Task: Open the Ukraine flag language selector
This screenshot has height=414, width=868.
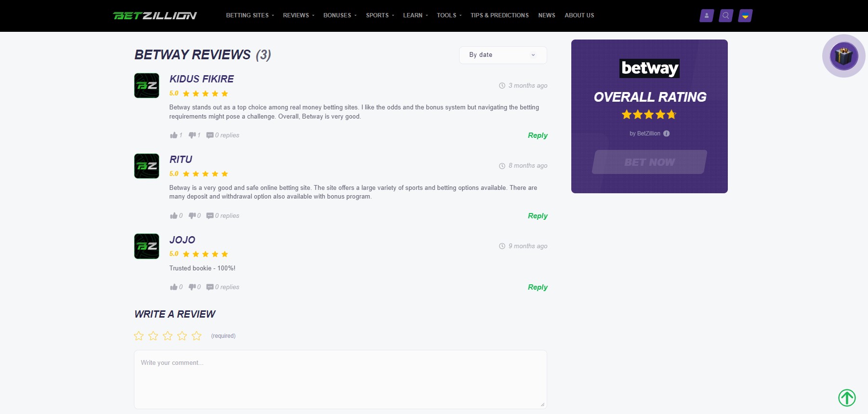Action: [745, 16]
